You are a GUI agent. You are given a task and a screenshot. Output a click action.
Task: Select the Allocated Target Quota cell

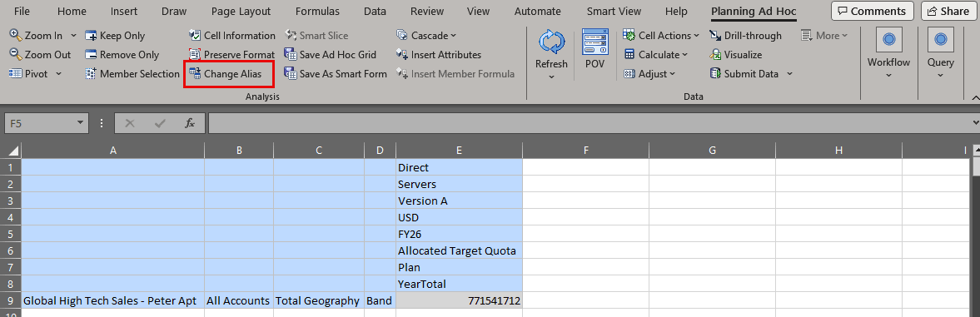pos(460,251)
